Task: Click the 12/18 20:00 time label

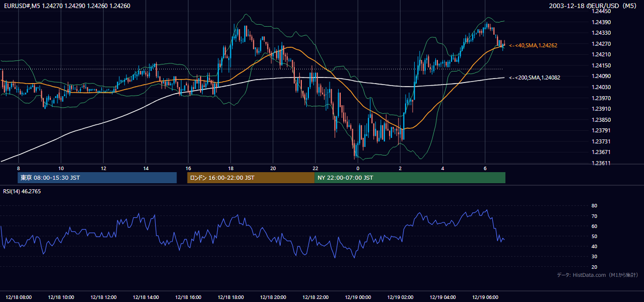Action: 273,297
